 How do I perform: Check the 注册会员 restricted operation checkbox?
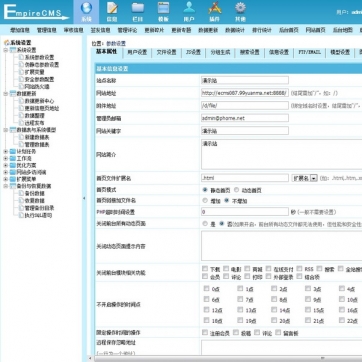(205, 332)
